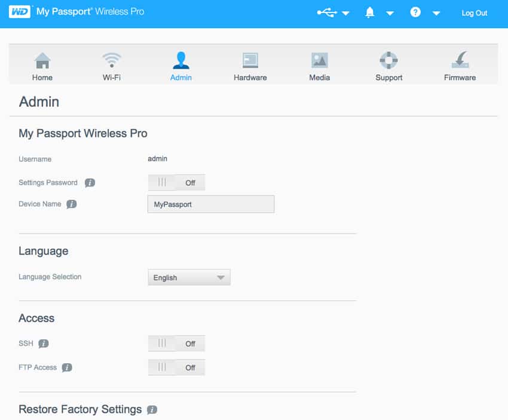Enable the SSH switch
Viewport: 508px width, 420px height.
click(176, 344)
